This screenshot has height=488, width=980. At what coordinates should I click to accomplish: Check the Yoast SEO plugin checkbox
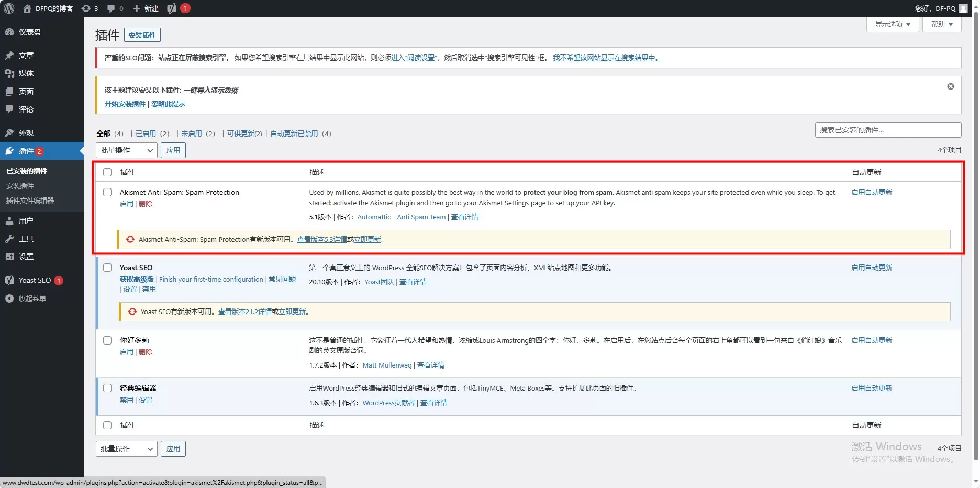tap(107, 268)
